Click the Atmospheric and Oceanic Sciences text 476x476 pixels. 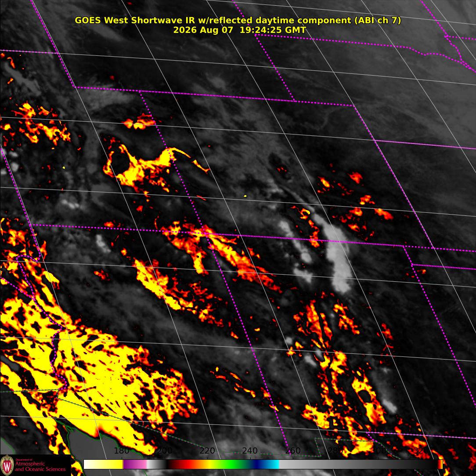(40, 466)
